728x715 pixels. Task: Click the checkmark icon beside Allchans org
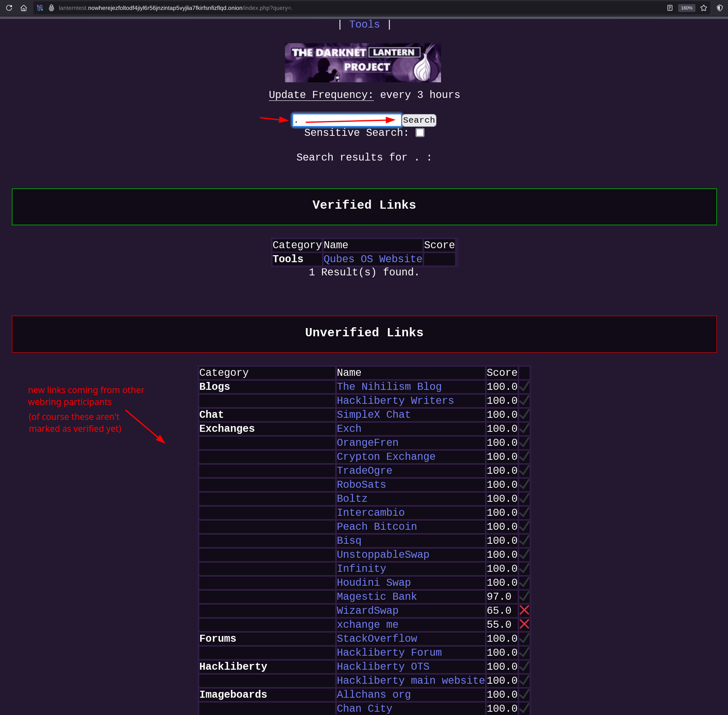pos(524,694)
